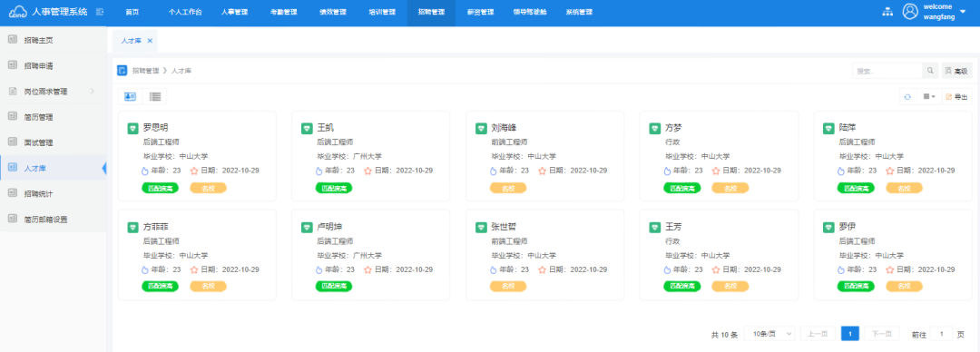980x352 pixels.
Task: Open the 个人工作台 menu
Action: tap(185, 13)
